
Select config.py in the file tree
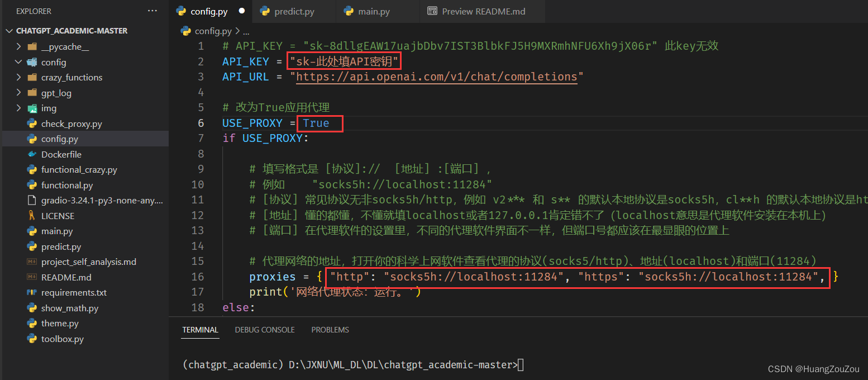click(x=85, y=139)
